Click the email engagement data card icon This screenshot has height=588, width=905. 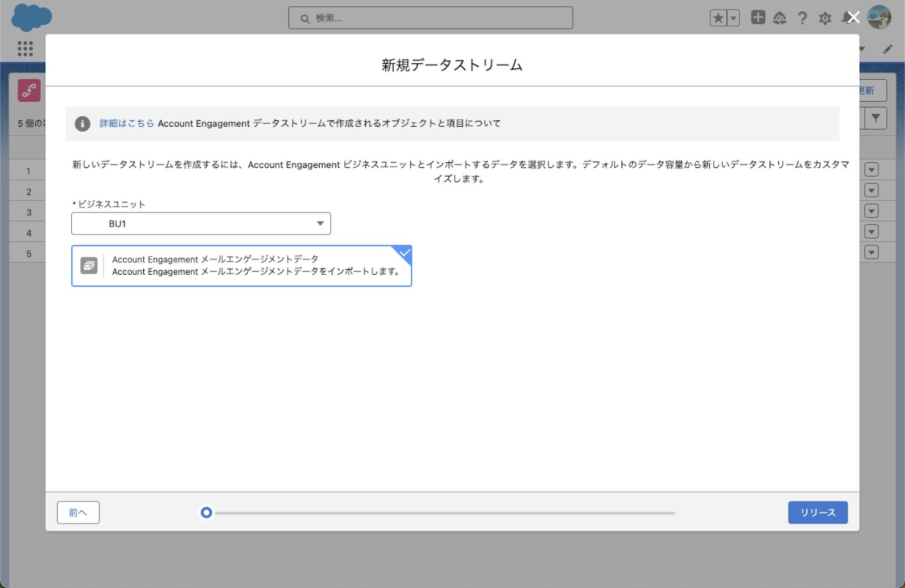coord(89,265)
